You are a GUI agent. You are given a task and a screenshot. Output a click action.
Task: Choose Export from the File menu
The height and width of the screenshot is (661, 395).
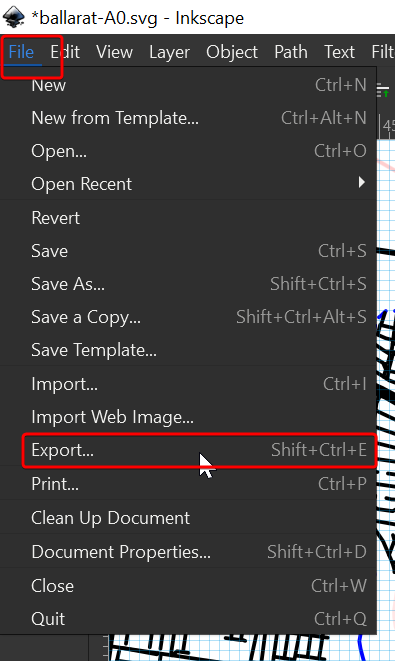(x=199, y=450)
